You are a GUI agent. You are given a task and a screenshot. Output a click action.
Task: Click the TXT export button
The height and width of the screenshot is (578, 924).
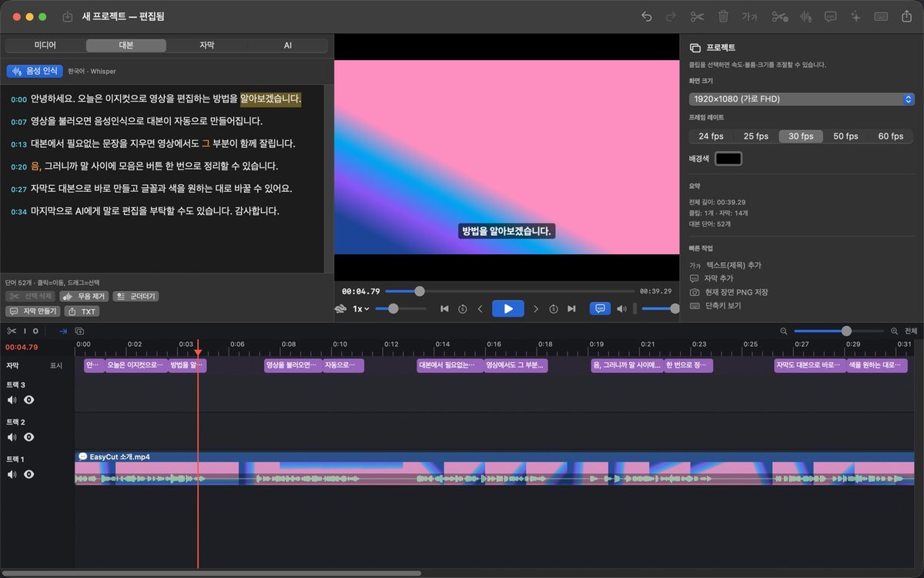pyautogui.click(x=82, y=311)
